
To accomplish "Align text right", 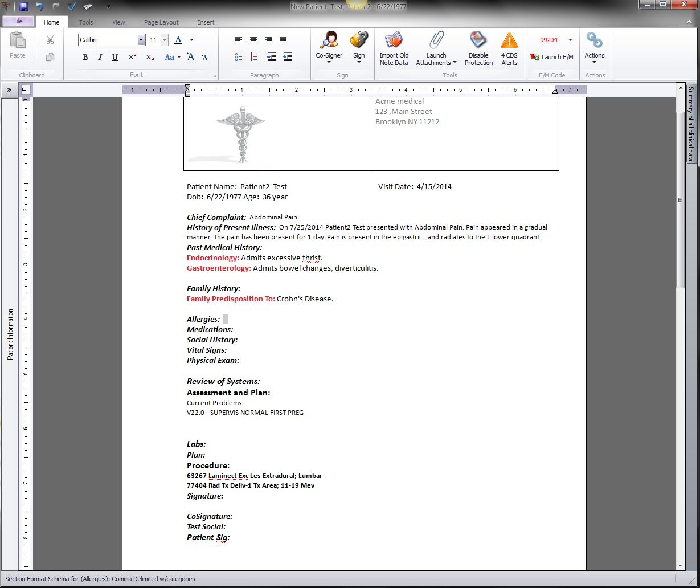I will (268, 40).
